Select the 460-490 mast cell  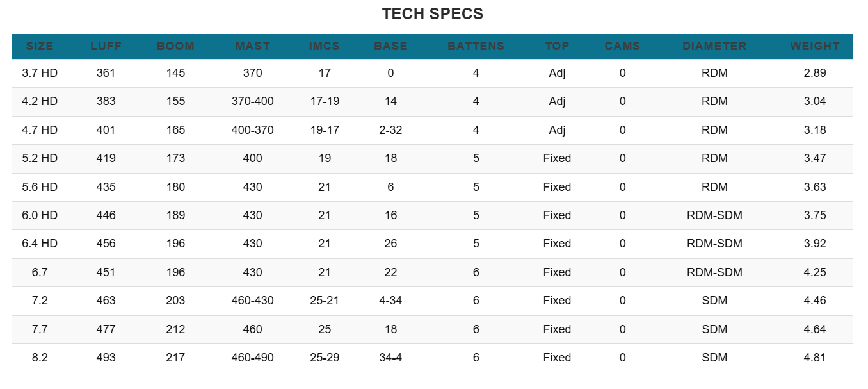(x=253, y=358)
